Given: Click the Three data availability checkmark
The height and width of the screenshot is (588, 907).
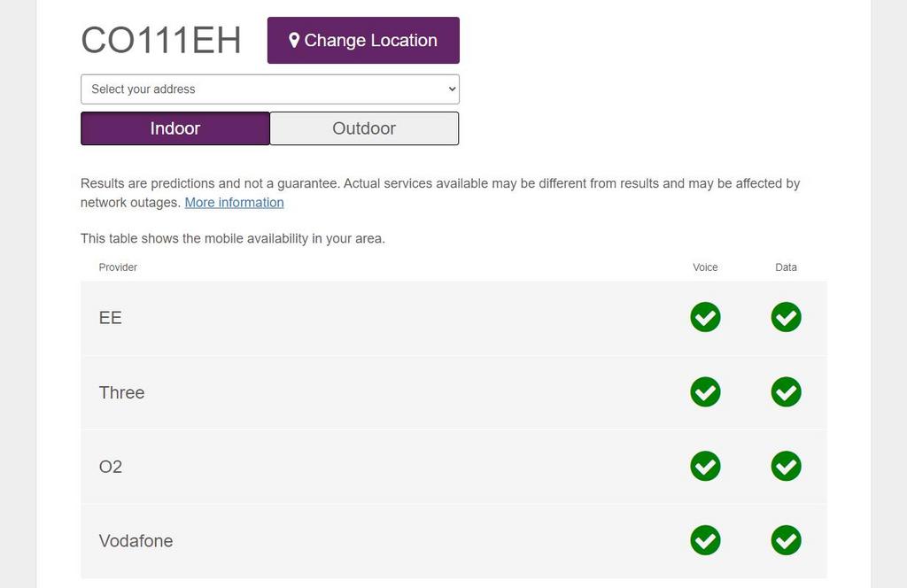Looking at the screenshot, I should [x=787, y=392].
